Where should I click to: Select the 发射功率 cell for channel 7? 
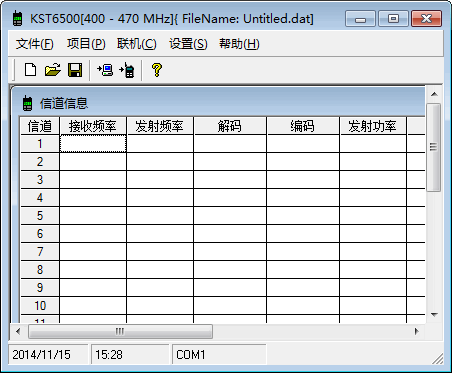(x=373, y=252)
